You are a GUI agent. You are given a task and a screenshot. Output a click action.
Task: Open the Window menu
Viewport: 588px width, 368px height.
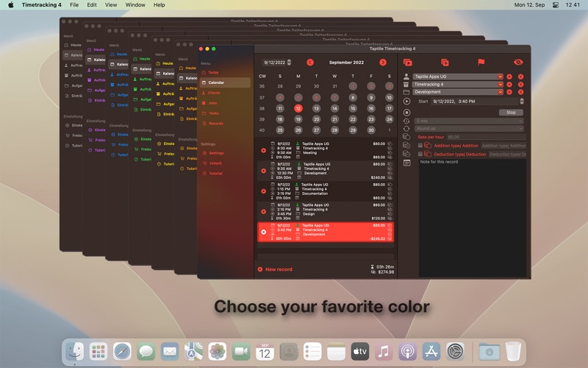[x=135, y=5]
